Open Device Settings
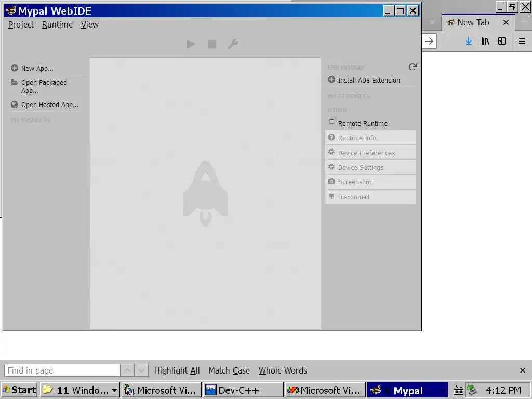The width and height of the screenshot is (532, 399). 370,167
